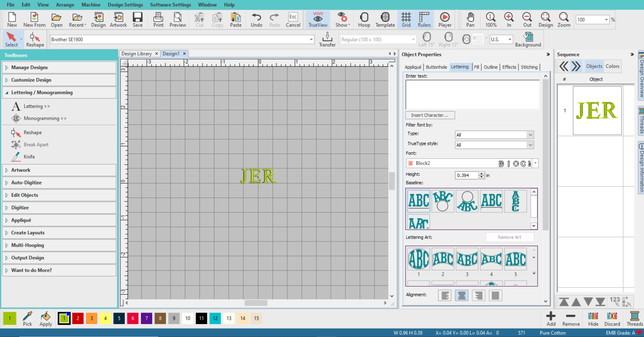The width and height of the screenshot is (644, 337).
Task: Click the Insert Character button
Action: click(x=430, y=115)
